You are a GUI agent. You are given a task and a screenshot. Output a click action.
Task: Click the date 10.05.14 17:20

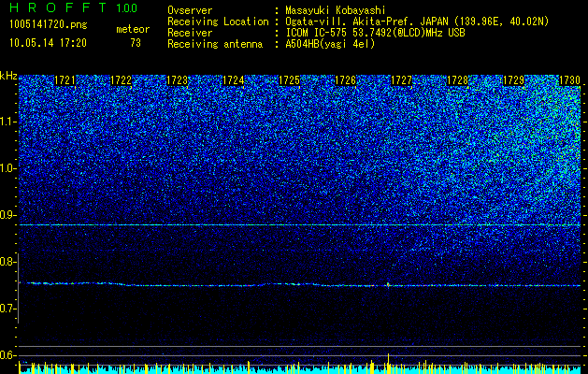coord(48,43)
